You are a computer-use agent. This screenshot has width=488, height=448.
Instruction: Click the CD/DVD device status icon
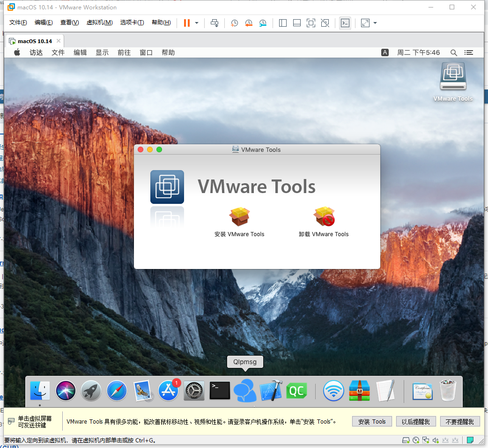coord(416,440)
